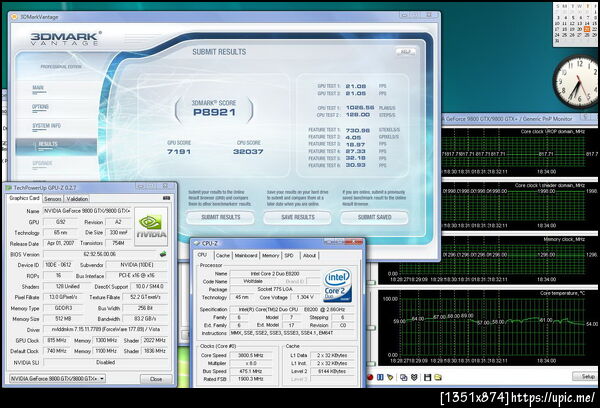This screenshot has width=600, height=408.
Task: Open the Memory tab in CPU-Z
Action: tap(271, 255)
